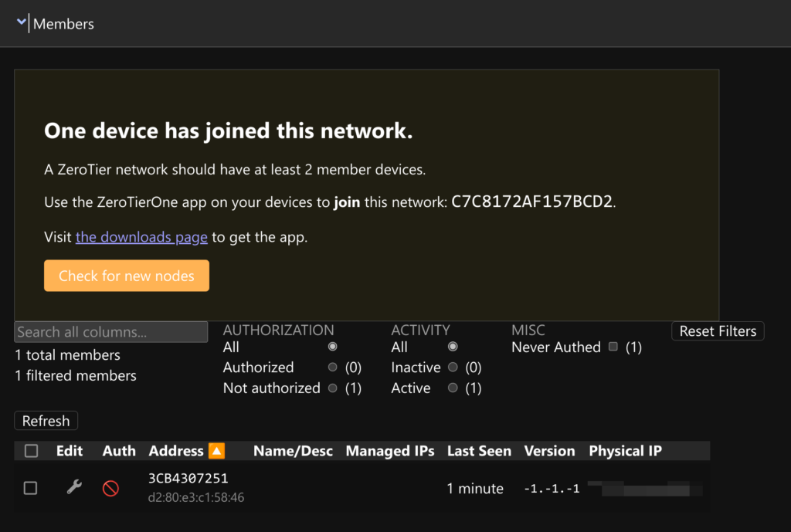The height and width of the screenshot is (532, 791).
Task: Click the Auth column header
Action: coord(119,451)
